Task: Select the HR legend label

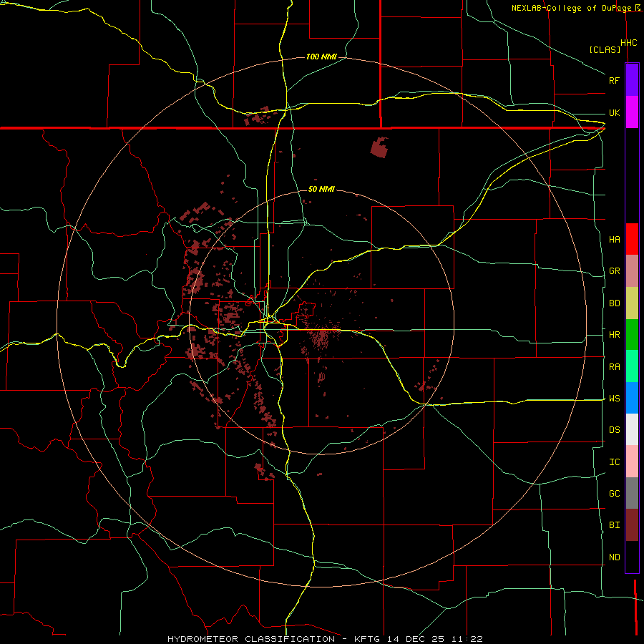Action: pyautogui.click(x=614, y=335)
